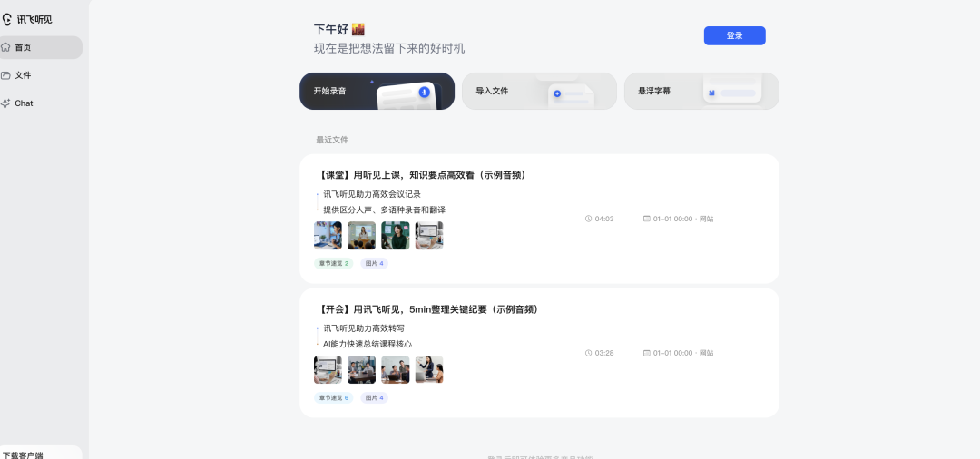Click the 讯飞听见助力高效转写 summary line
The width and height of the screenshot is (980, 459).
click(365, 328)
